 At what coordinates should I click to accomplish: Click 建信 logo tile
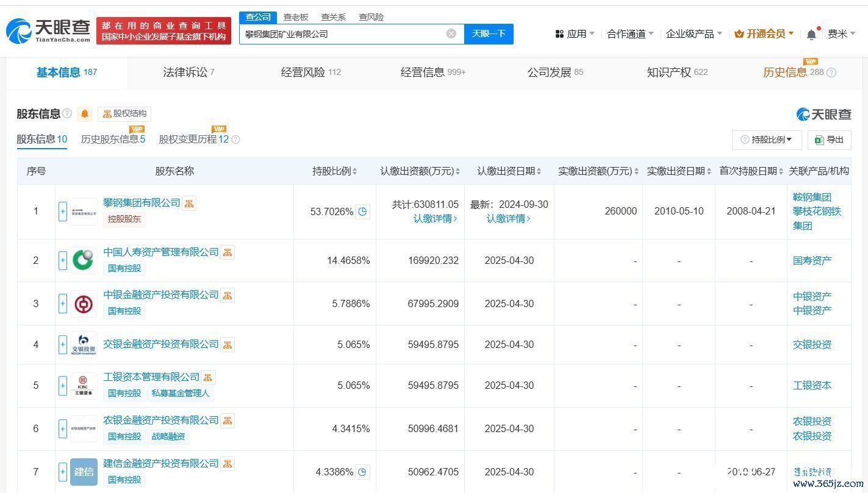pos(84,472)
